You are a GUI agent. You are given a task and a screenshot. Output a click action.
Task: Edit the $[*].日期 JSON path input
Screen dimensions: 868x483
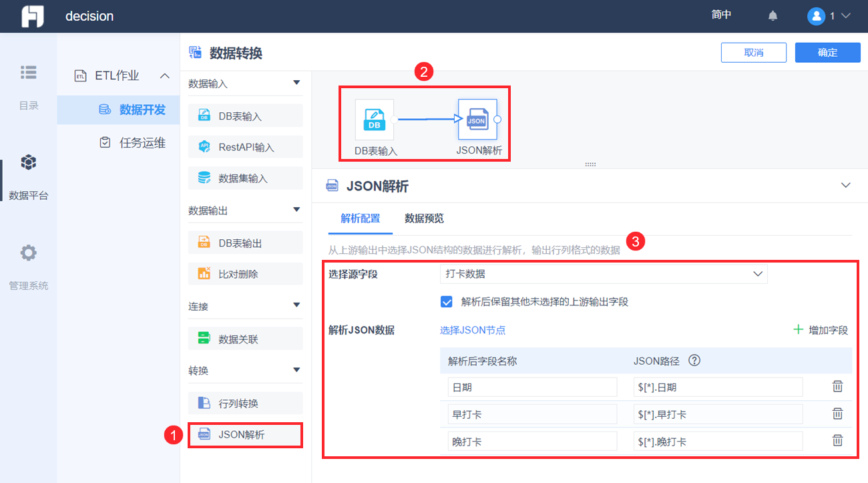718,387
